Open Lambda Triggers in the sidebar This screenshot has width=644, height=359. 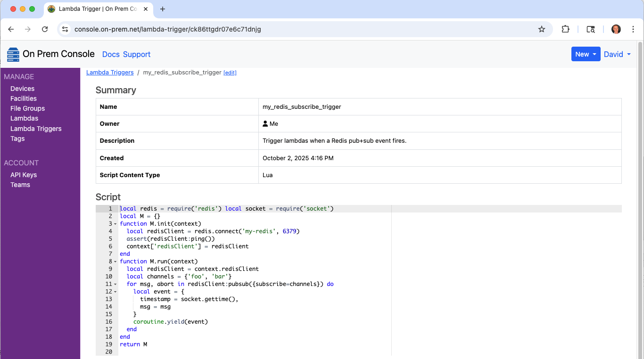[x=36, y=129]
